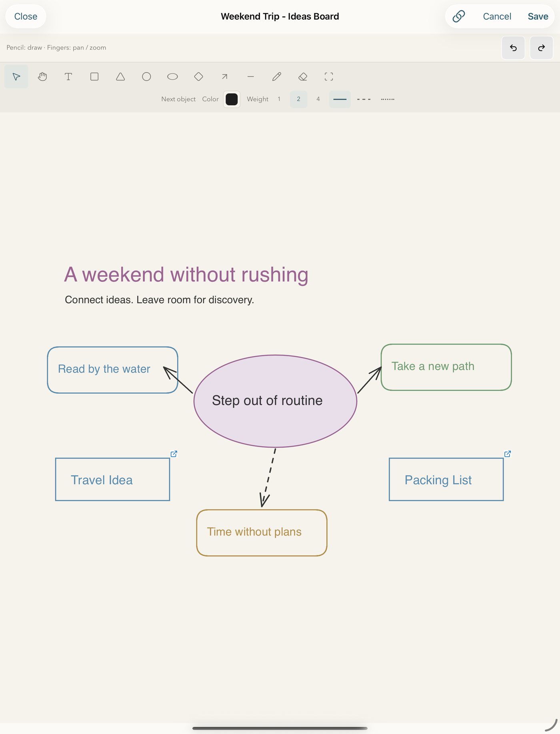Pick the triangle shape tool
This screenshot has height=734, width=560.
[120, 76]
